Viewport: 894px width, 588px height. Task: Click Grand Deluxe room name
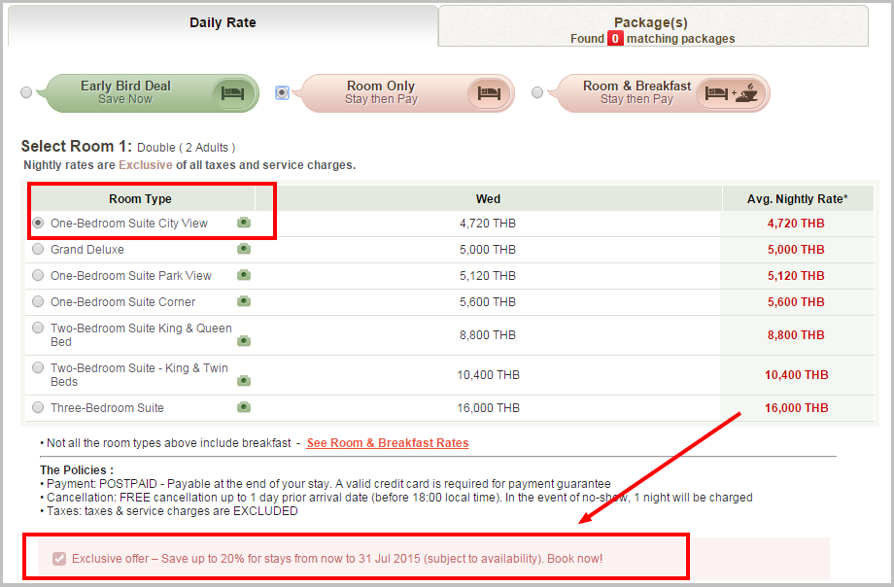[87, 249]
